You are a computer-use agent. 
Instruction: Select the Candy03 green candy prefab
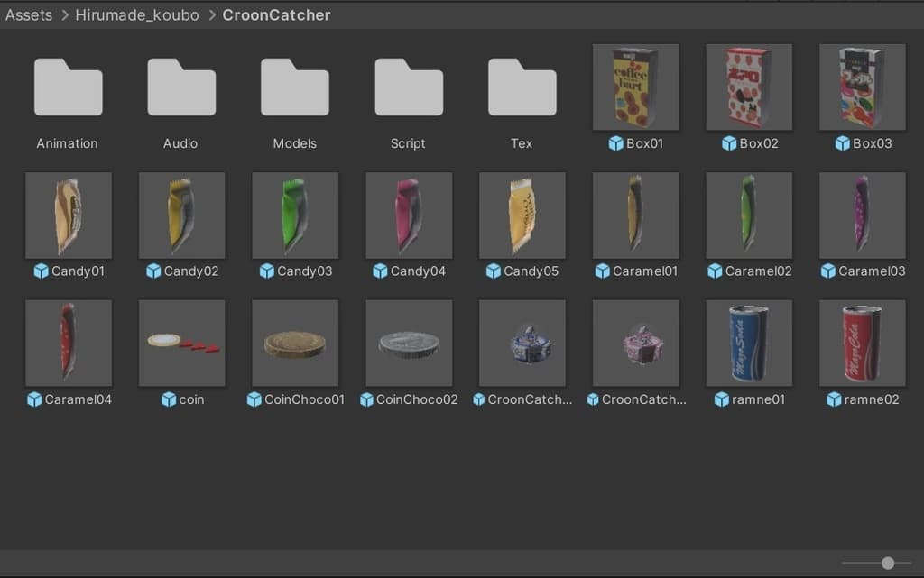tap(295, 216)
